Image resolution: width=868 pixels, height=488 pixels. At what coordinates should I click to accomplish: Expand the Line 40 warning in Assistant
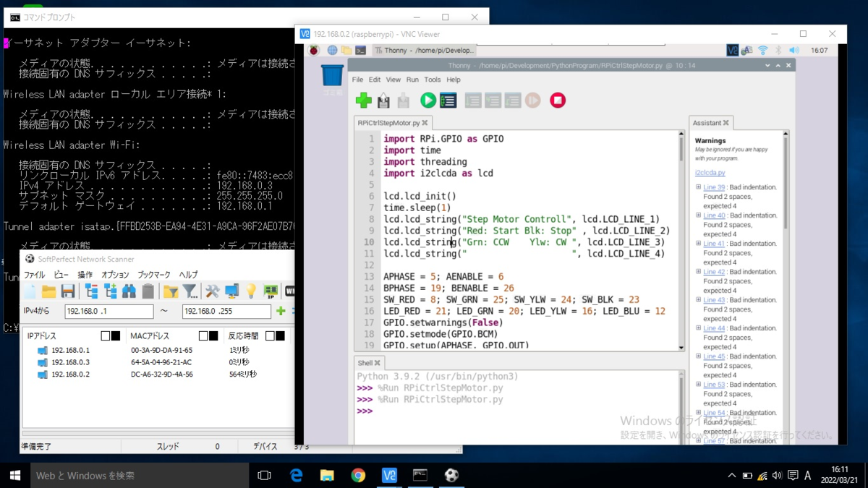[x=699, y=215]
